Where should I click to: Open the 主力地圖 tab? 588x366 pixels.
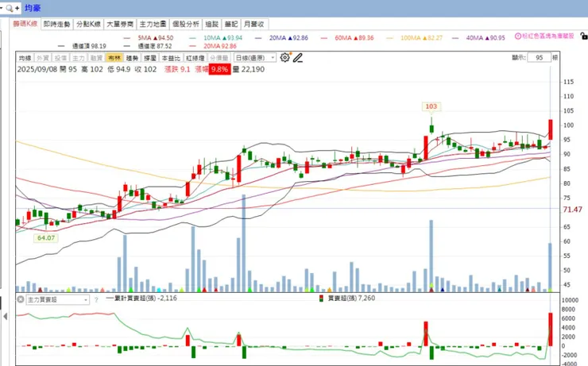tap(153, 24)
